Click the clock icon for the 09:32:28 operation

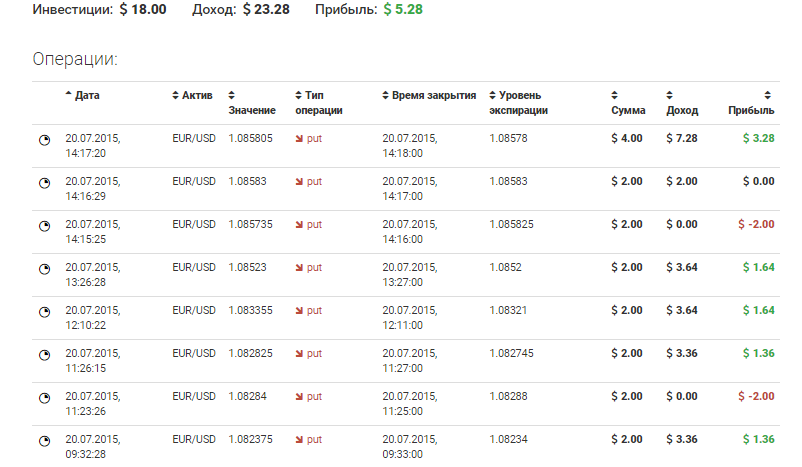(x=44, y=441)
